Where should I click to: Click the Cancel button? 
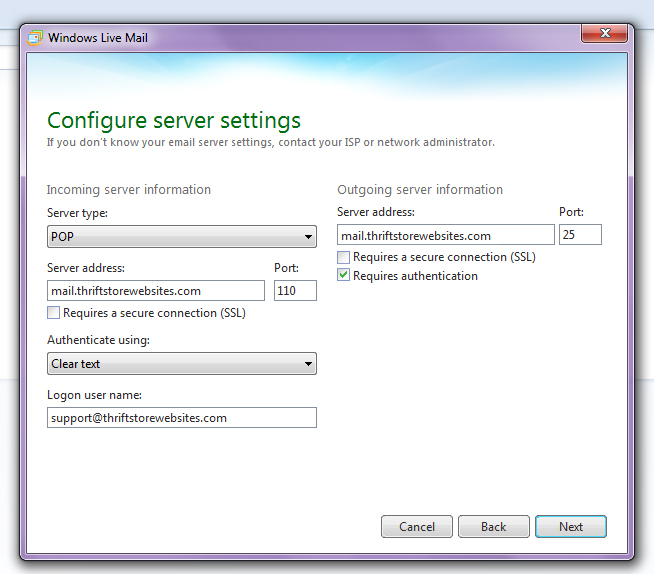coord(417,526)
